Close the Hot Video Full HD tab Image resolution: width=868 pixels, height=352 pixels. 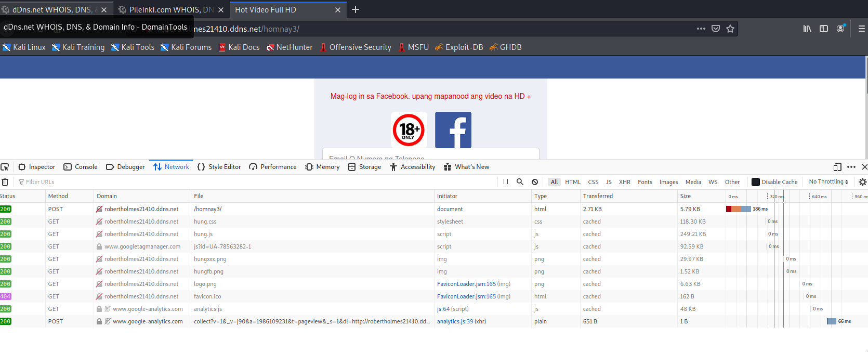pos(338,10)
